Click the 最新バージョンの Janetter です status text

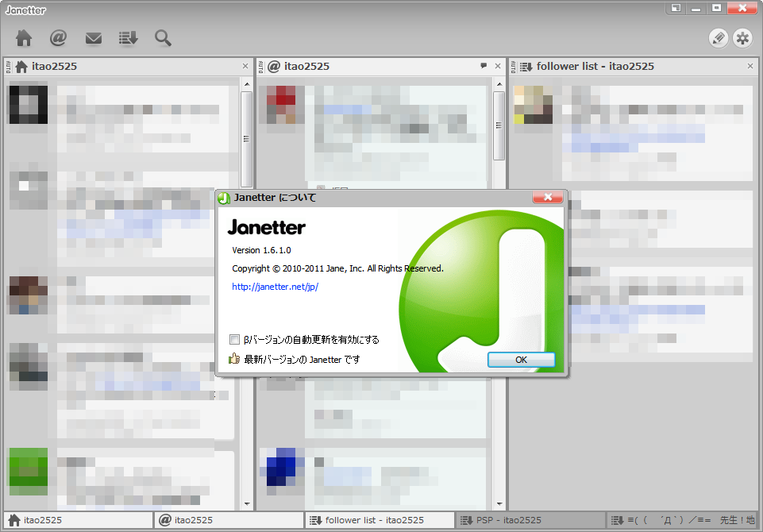coord(302,360)
